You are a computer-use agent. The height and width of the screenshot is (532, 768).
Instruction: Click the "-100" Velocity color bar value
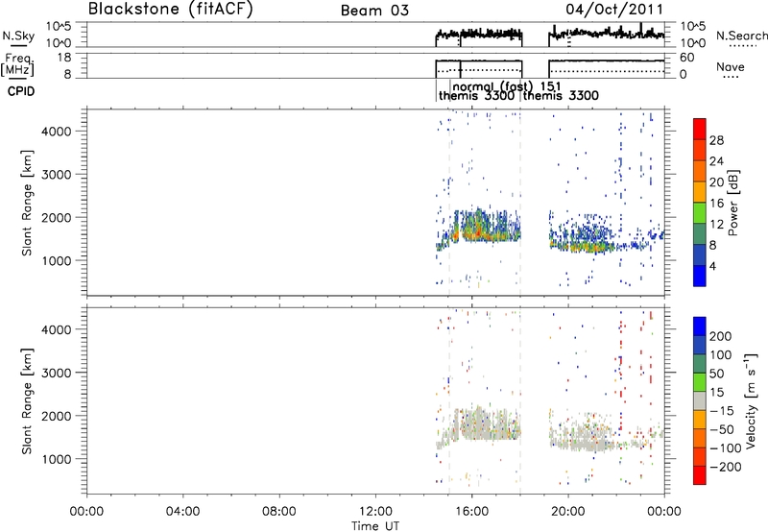point(726,448)
